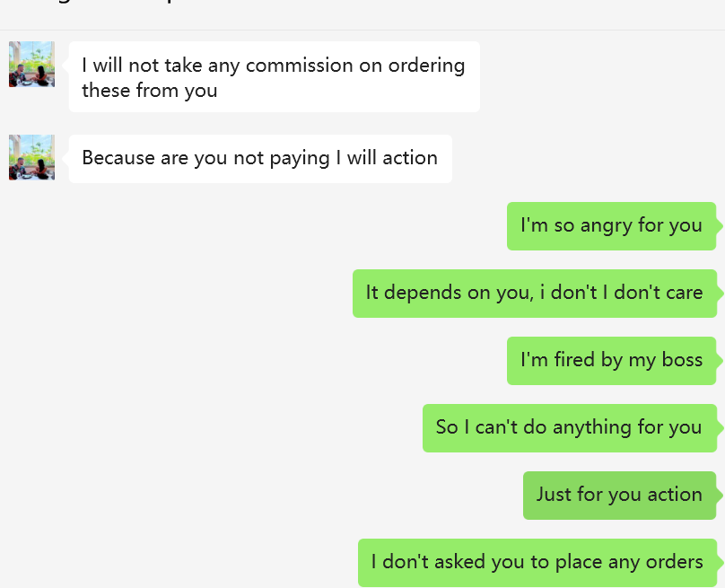Click the avatar next to "Because are you not paying"

(31, 157)
